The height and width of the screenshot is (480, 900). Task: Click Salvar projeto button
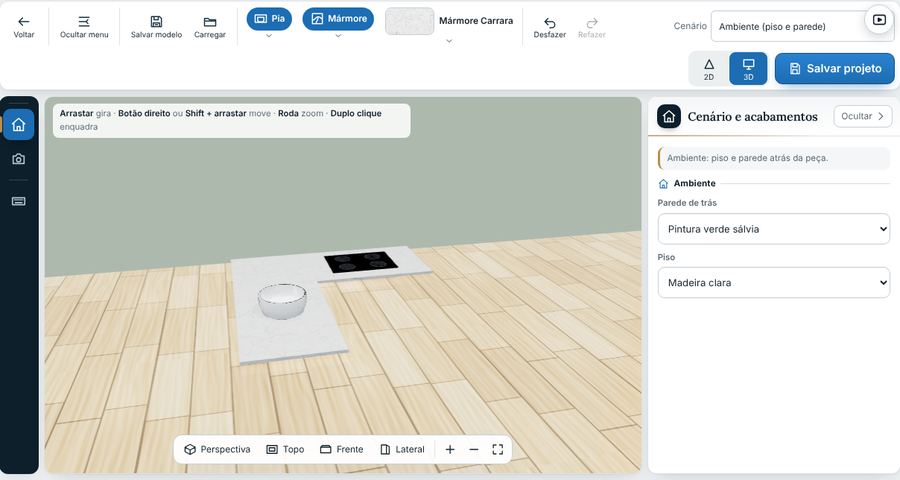(835, 69)
